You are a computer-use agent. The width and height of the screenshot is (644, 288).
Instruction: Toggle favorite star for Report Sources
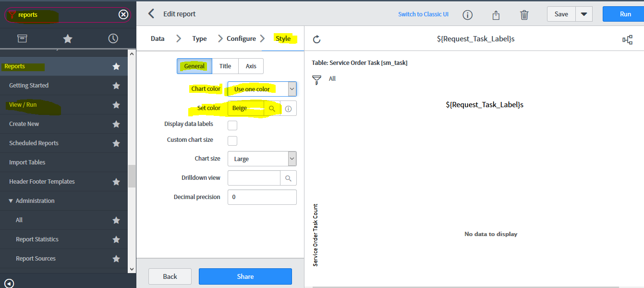pyautogui.click(x=116, y=259)
